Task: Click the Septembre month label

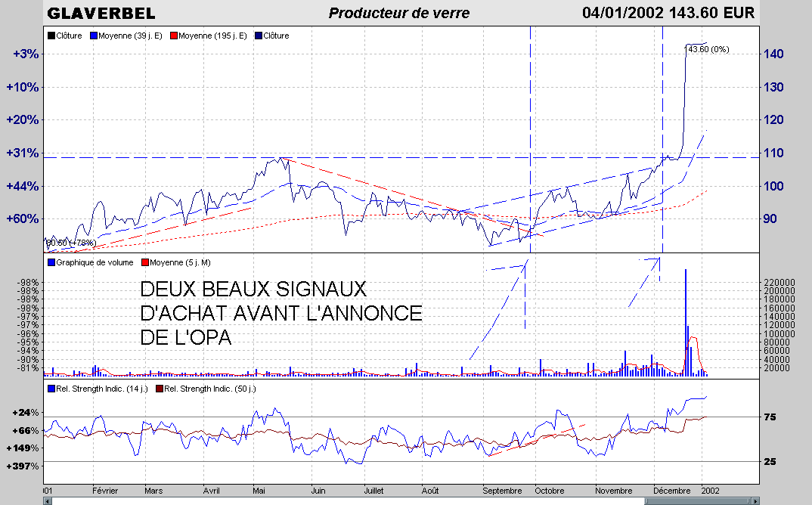Action: point(502,491)
